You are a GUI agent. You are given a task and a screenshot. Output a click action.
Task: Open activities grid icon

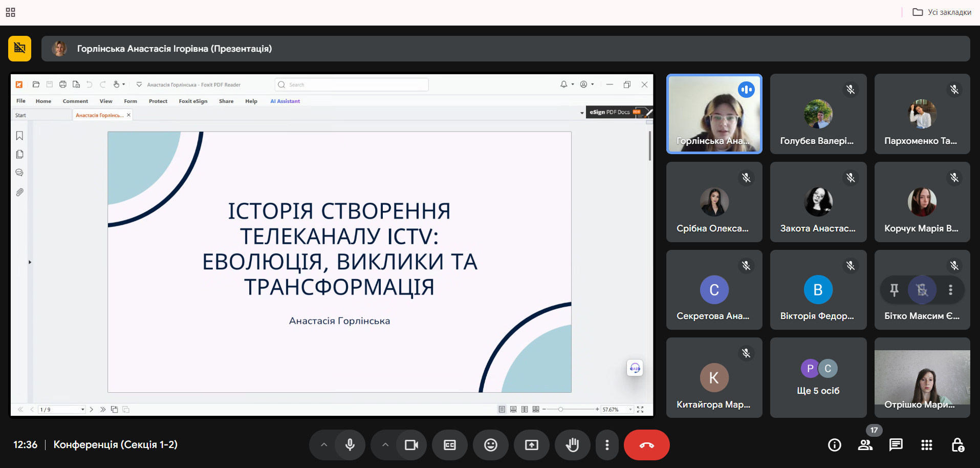coord(927,445)
